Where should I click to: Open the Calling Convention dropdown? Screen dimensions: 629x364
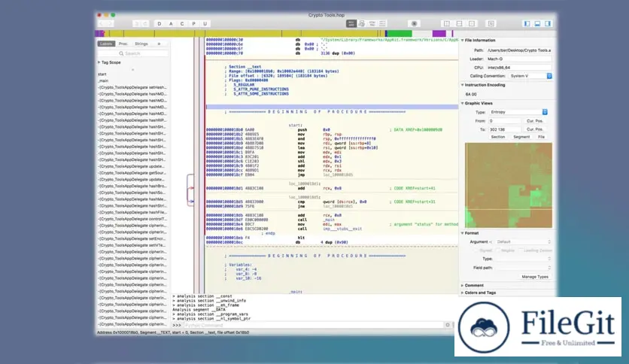click(x=530, y=76)
